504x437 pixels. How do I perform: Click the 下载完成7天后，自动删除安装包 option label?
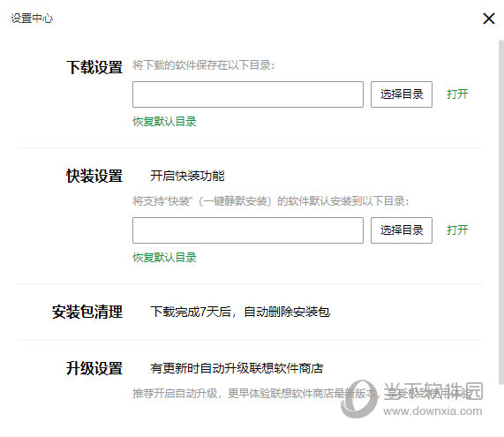click(240, 312)
